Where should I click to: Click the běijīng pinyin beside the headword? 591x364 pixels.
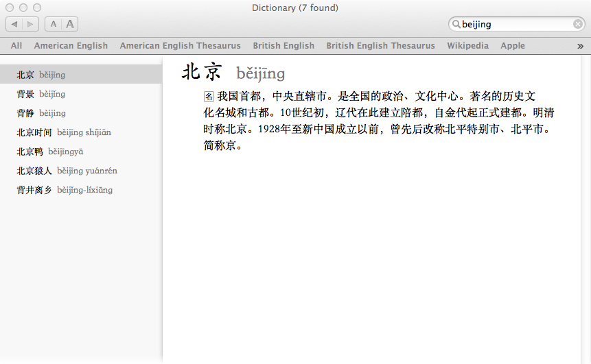coord(260,73)
